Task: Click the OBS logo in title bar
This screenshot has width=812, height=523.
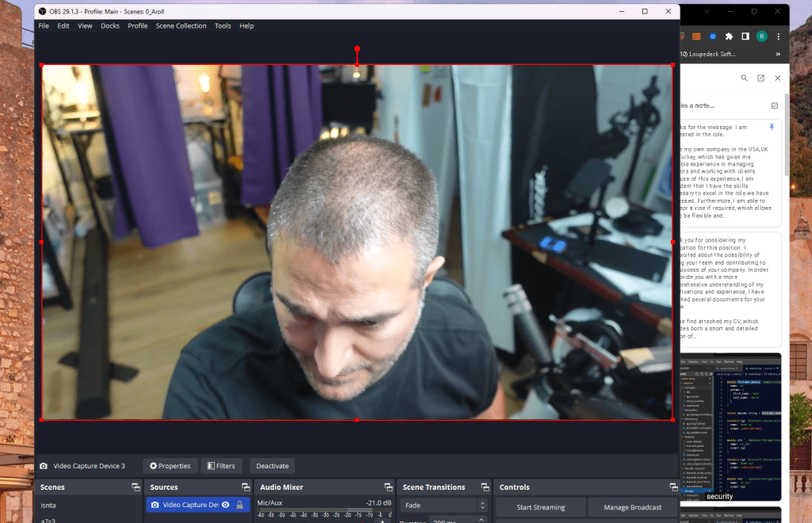Action: (x=43, y=11)
